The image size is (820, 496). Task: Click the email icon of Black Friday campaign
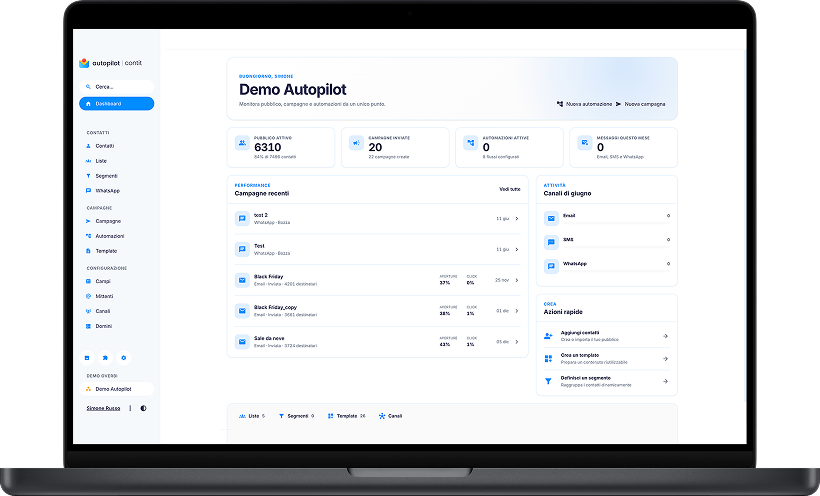(x=242, y=280)
